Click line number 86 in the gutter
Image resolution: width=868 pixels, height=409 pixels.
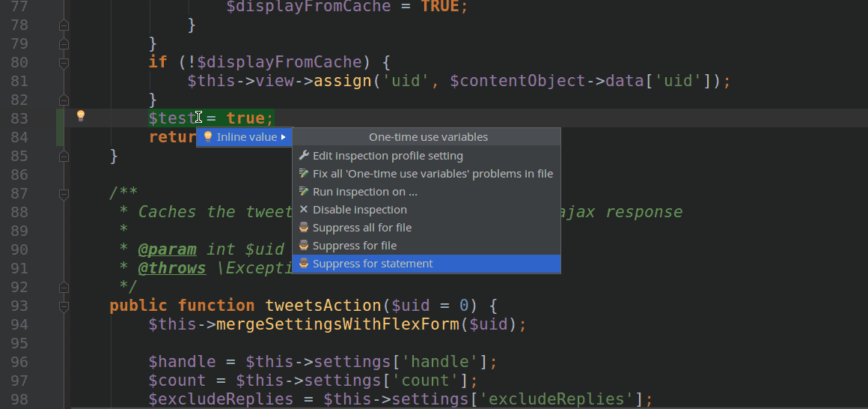click(x=19, y=175)
